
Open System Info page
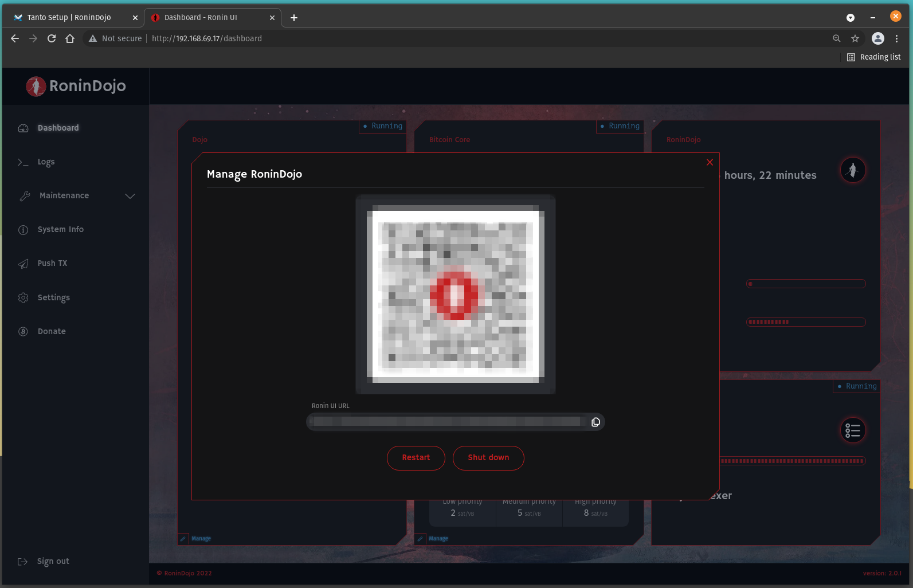click(x=61, y=229)
